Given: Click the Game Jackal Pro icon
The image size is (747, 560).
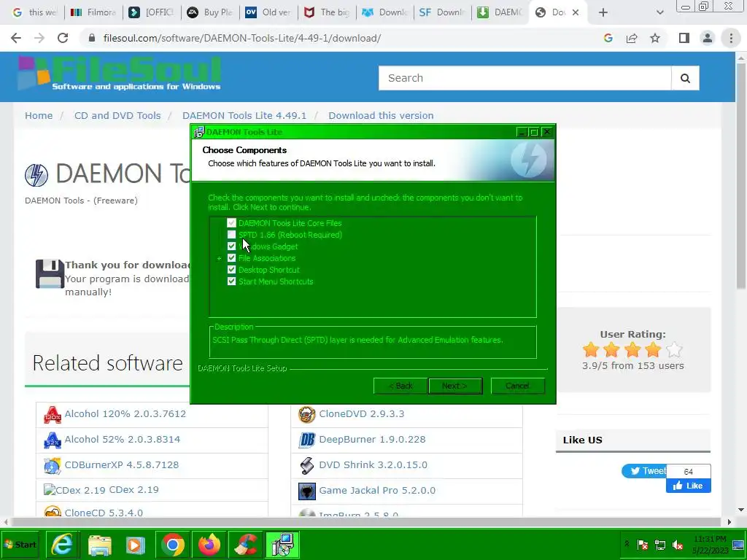Looking at the screenshot, I should pos(307,491).
